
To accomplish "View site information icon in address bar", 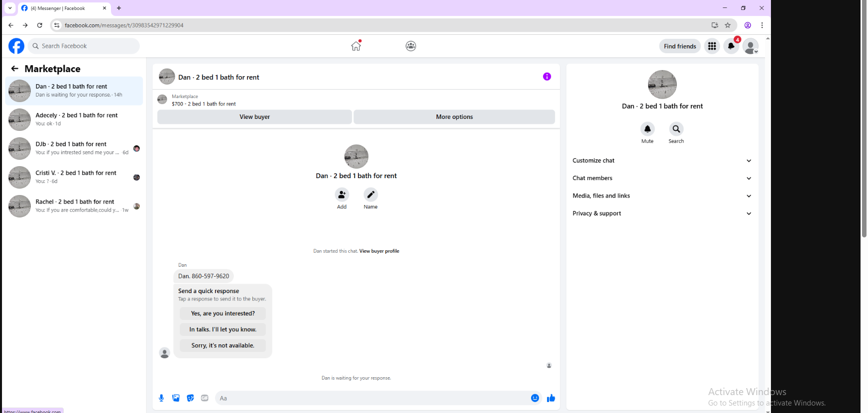I will pyautogui.click(x=57, y=25).
